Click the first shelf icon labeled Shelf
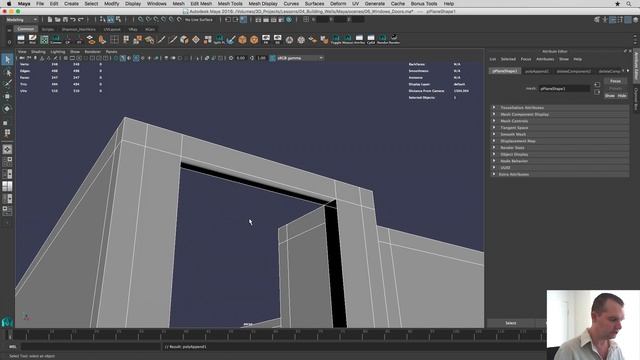The width and height of the screenshot is (640, 360). (21, 40)
